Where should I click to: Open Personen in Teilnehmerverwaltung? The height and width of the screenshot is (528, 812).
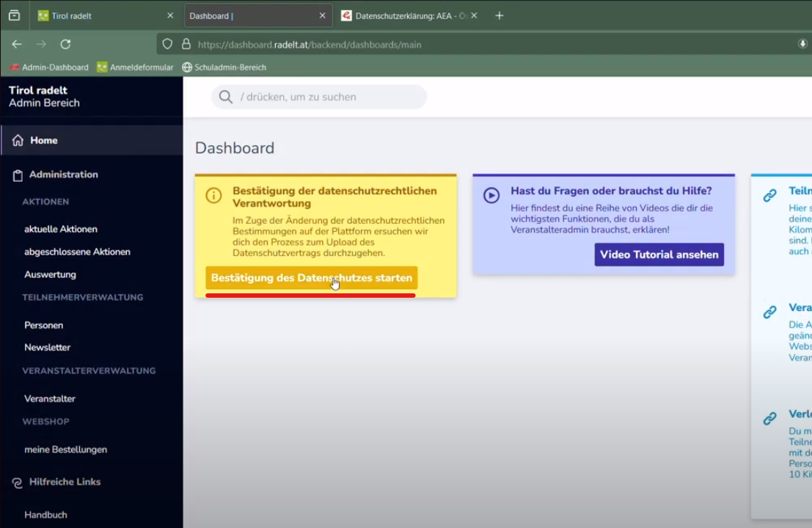point(43,325)
